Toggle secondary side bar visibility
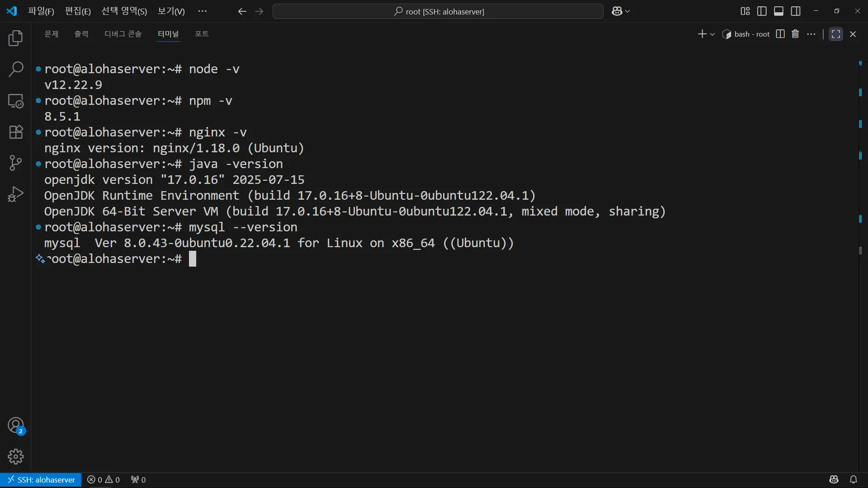This screenshot has height=488, width=868. 796,11
